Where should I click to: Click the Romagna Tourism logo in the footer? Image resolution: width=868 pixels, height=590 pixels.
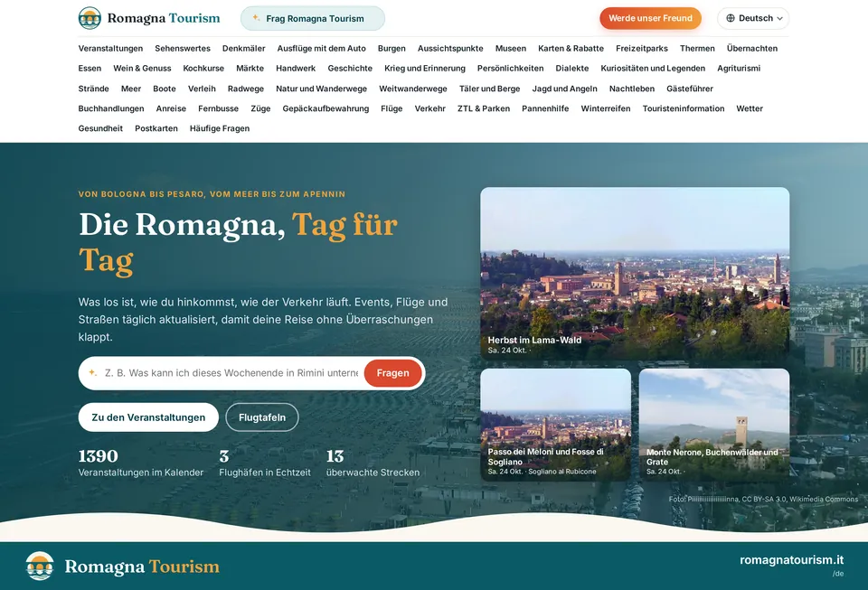122,567
